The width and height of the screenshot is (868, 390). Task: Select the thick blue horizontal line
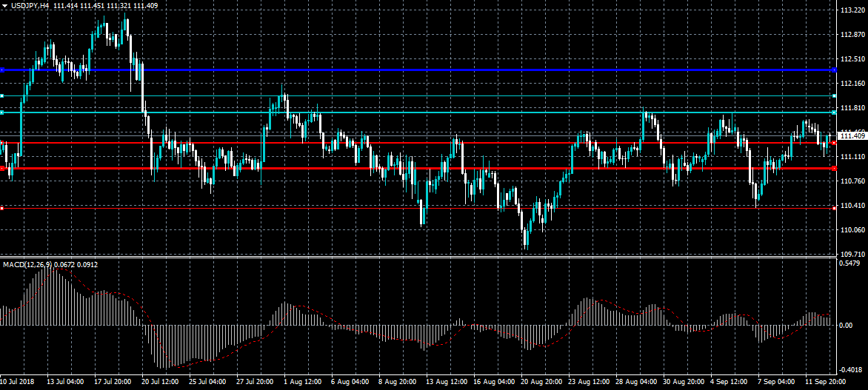[418, 70]
